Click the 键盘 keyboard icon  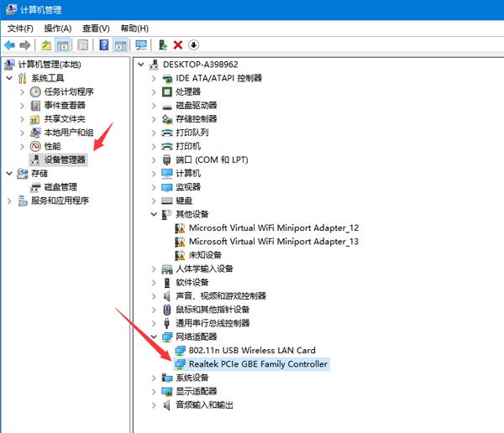tap(167, 201)
